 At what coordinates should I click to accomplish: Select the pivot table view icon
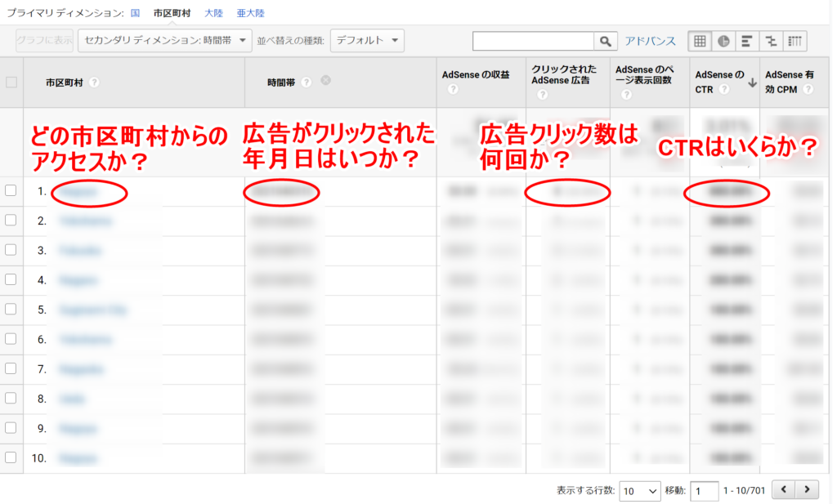[x=795, y=41]
